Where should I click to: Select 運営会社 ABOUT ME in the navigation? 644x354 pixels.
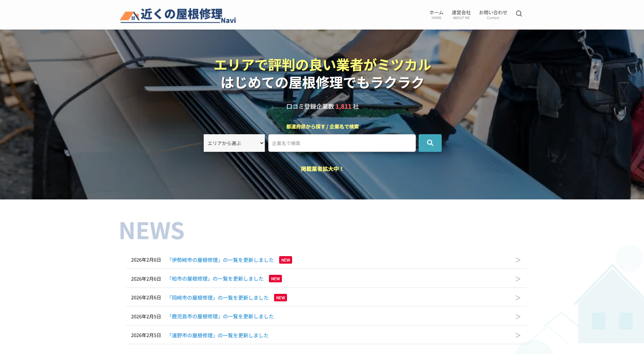coord(461,14)
